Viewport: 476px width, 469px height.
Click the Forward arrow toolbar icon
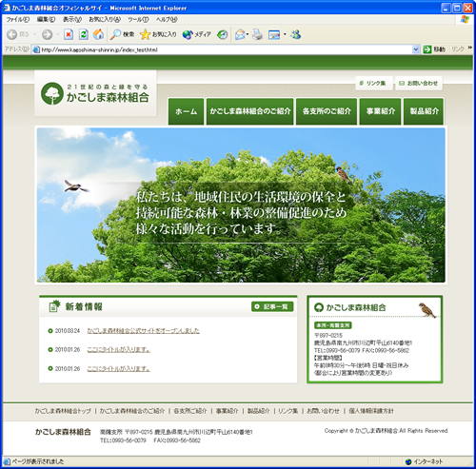(x=47, y=34)
